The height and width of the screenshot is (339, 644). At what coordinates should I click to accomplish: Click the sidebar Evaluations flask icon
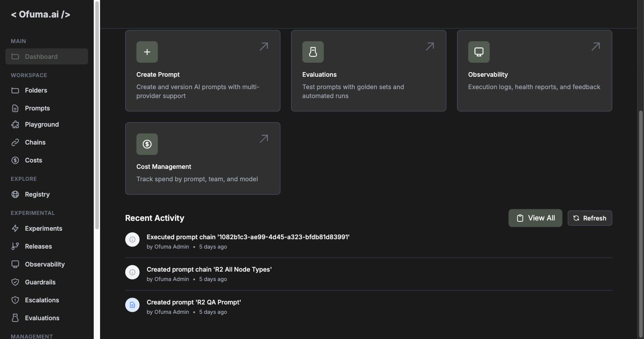click(15, 318)
